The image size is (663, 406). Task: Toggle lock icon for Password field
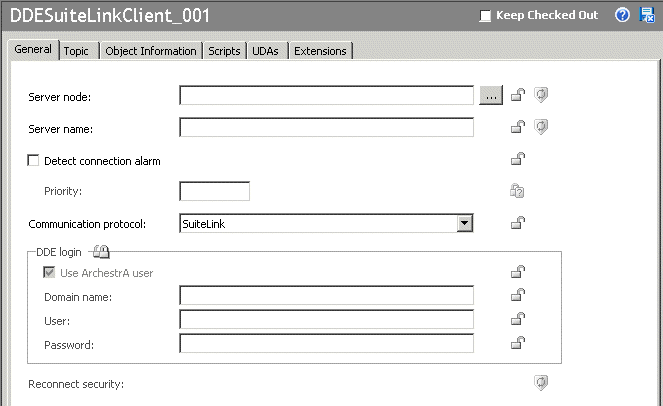[x=518, y=343]
